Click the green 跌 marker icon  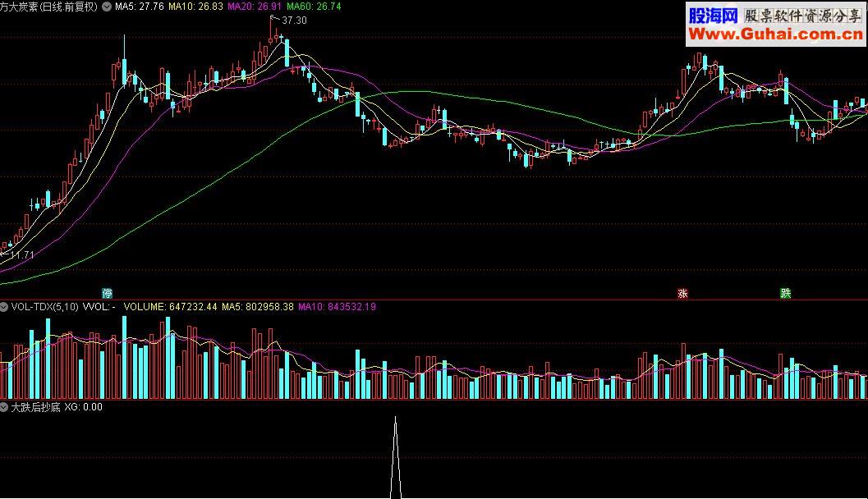point(786,293)
